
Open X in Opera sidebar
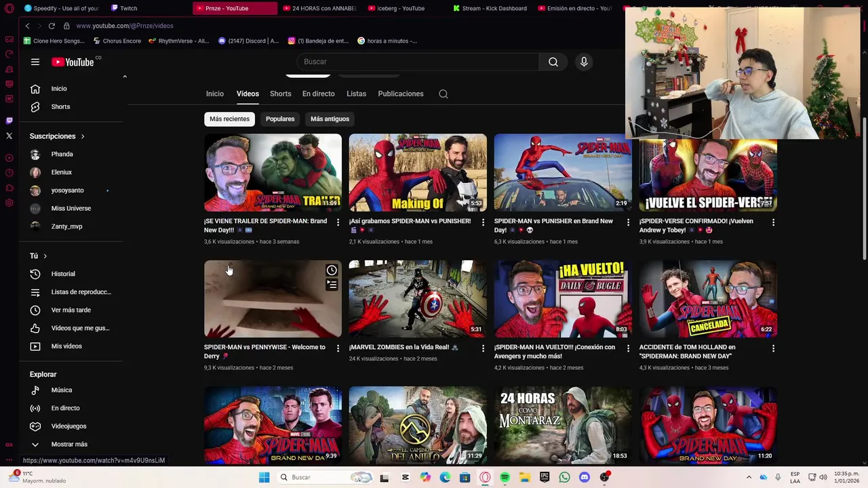(x=9, y=136)
